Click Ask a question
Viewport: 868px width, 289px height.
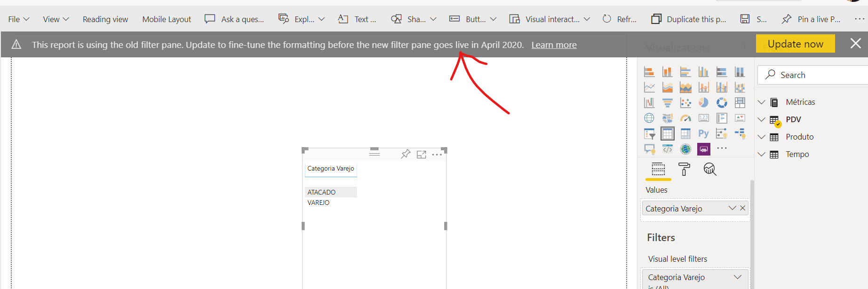click(234, 19)
